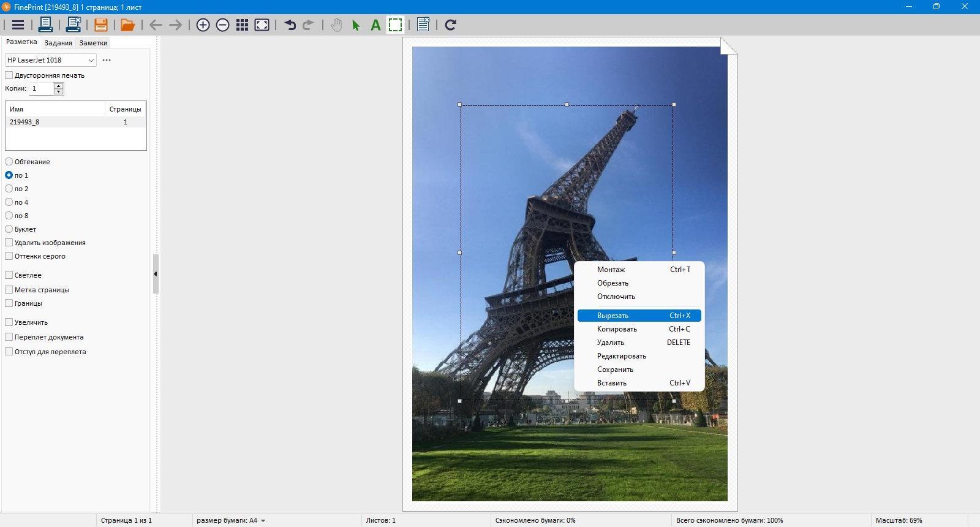Open file with the folder icon
Screen dimensions: 980x527
click(x=127, y=25)
